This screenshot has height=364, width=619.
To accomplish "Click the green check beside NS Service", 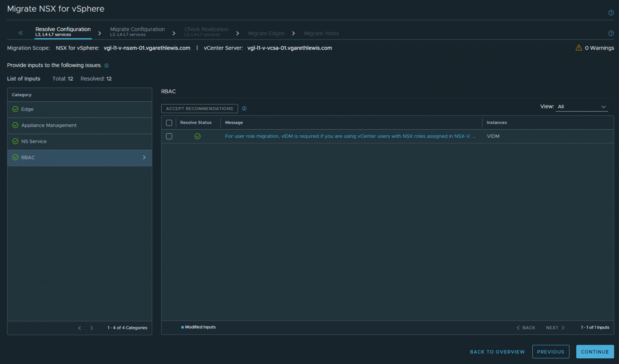I will 15,141.
